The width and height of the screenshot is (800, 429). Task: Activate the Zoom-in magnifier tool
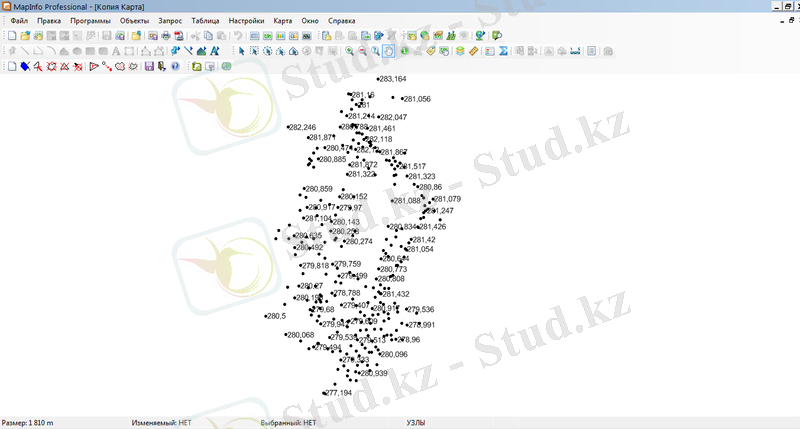[x=349, y=51]
